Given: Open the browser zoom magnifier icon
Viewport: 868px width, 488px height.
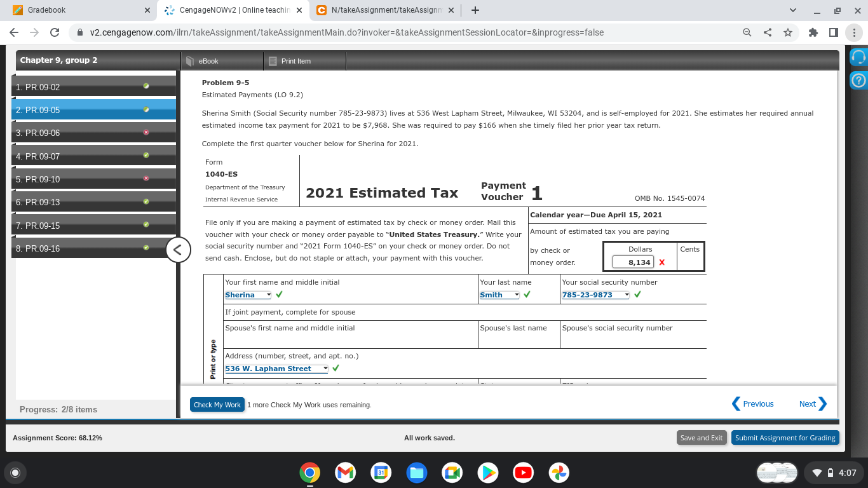Looking at the screenshot, I should click(747, 32).
